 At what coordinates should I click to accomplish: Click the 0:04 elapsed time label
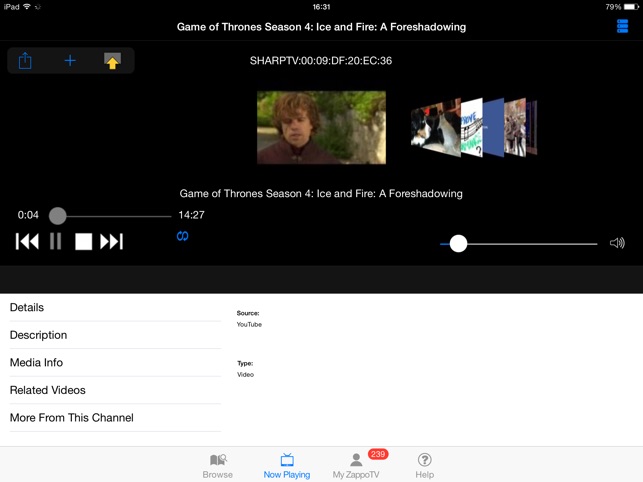(x=28, y=215)
